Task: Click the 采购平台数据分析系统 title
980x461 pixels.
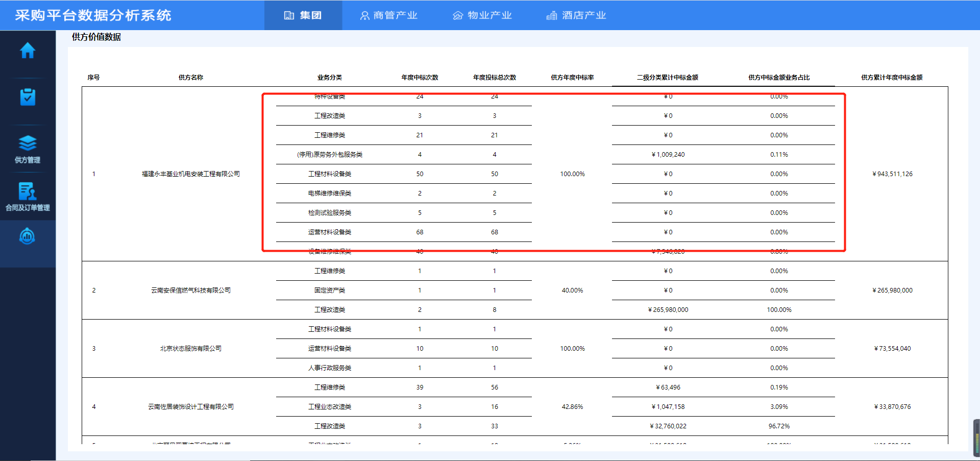Action: pos(93,15)
